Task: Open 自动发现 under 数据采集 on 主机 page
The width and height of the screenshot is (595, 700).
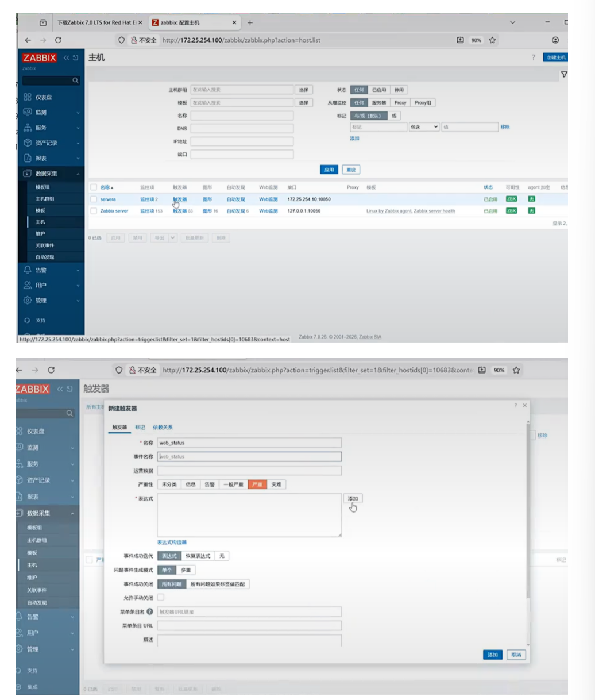Action: tap(45, 257)
